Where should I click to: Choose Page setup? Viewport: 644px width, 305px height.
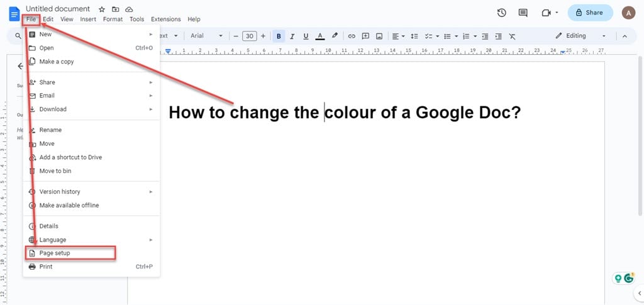(x=91, y=253)
